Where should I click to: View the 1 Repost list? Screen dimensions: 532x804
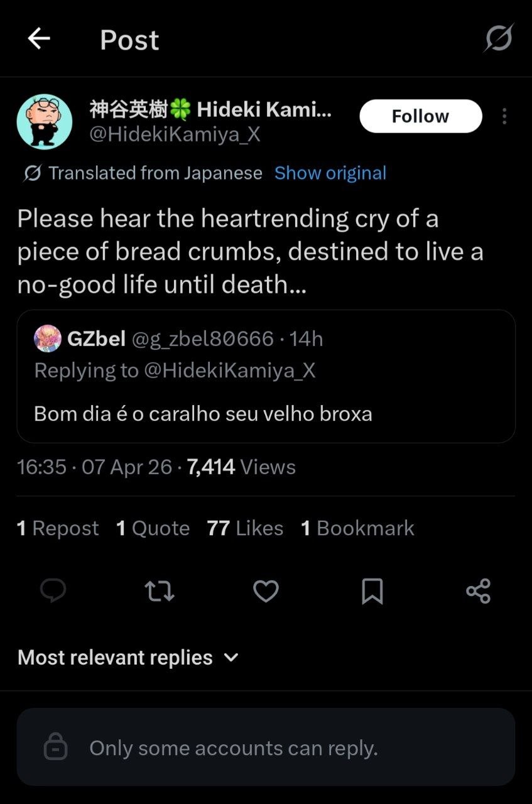(x=58, y=528)
